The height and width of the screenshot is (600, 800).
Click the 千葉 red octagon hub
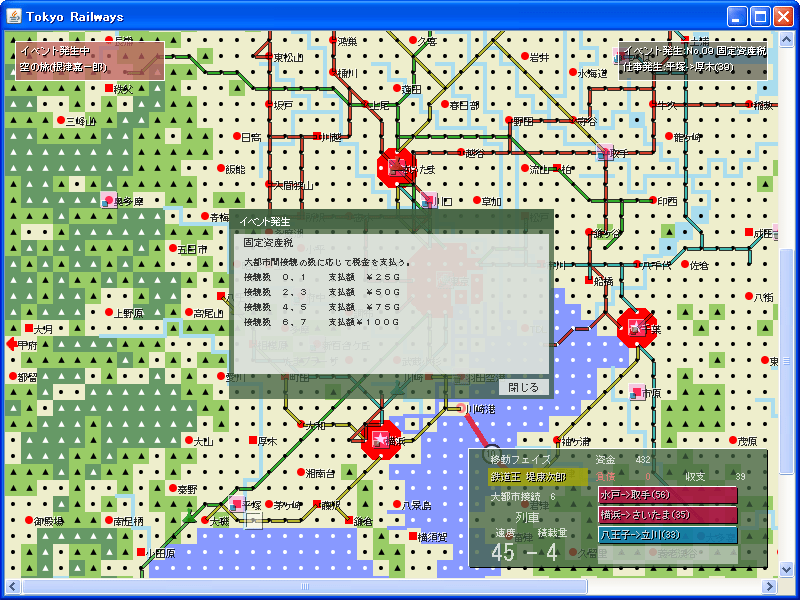(x=636, y=328)
